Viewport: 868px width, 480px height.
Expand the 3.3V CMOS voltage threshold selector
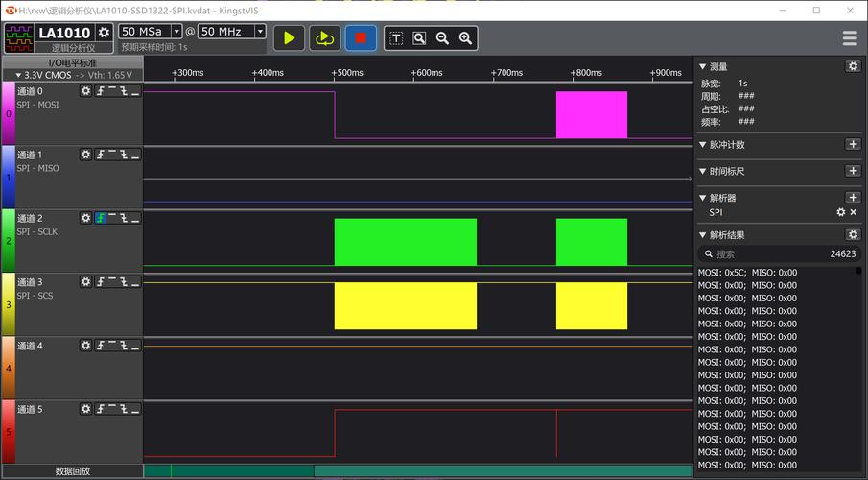[73, 75]
